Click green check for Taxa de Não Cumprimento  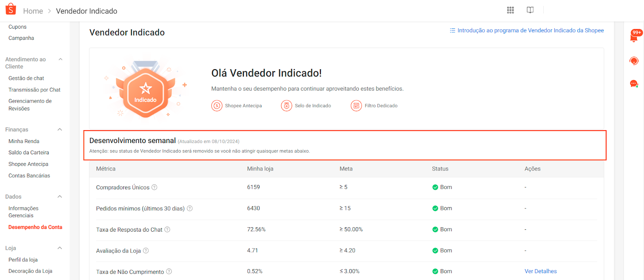[x=435, y=272]
